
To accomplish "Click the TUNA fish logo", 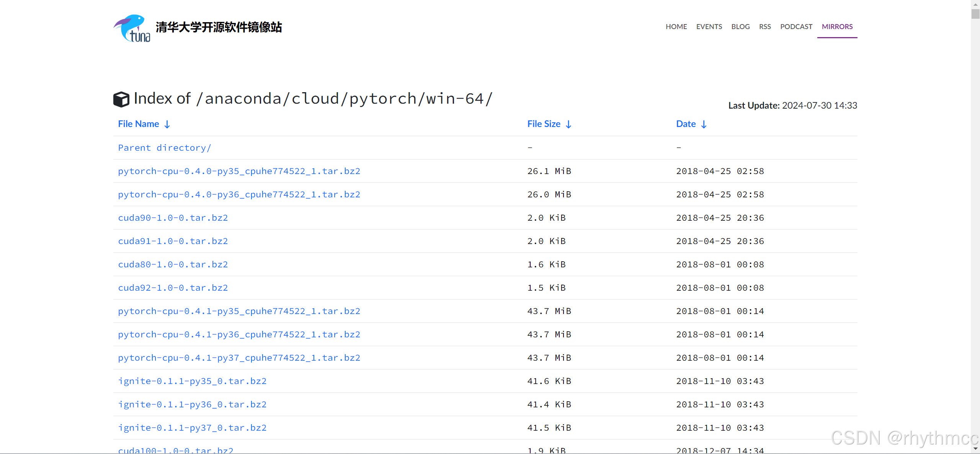I will coord(132,28).
